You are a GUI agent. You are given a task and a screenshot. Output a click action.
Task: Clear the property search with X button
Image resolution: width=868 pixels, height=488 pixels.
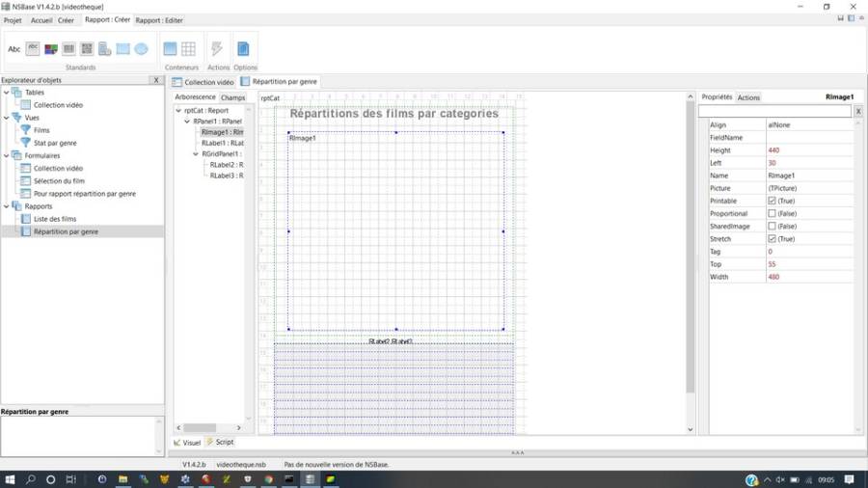tap(858, 112)
